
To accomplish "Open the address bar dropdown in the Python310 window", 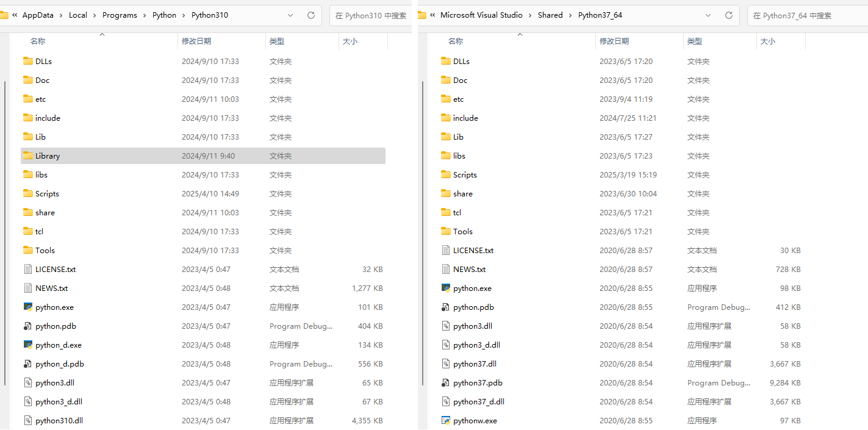I will pos(290,15).
